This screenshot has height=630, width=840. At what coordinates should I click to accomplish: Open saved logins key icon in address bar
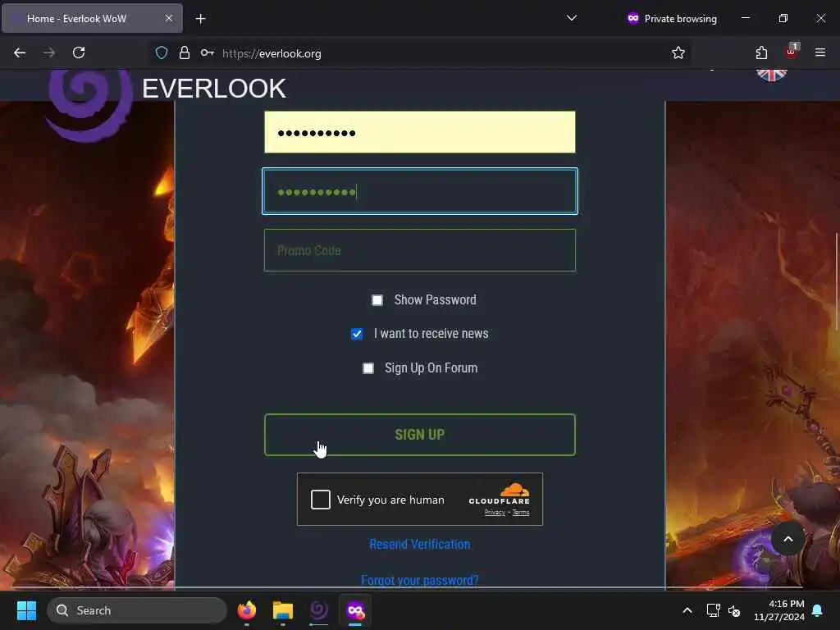click(208, 53)
